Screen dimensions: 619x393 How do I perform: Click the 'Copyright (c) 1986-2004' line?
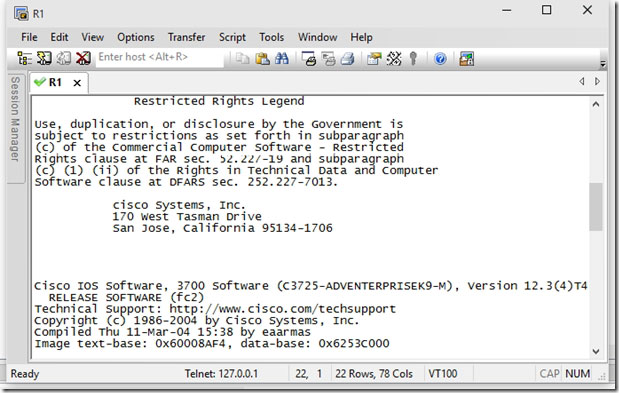point(197,320)
